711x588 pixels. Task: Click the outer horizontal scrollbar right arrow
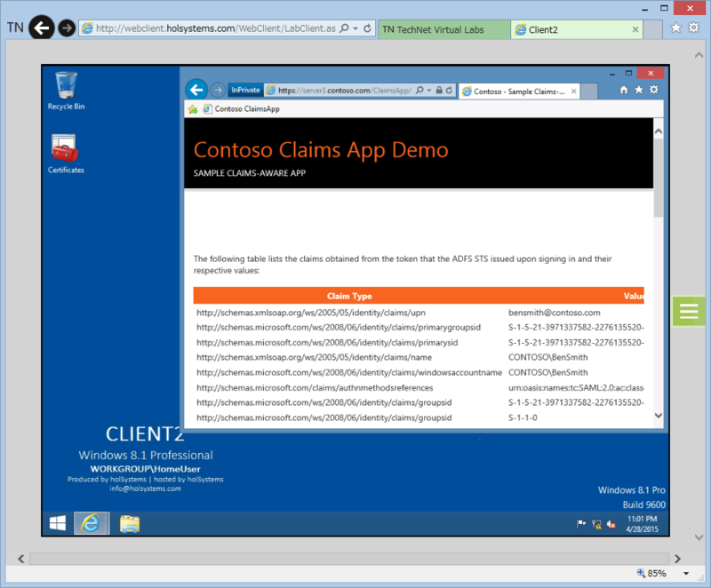coord(677,559)
